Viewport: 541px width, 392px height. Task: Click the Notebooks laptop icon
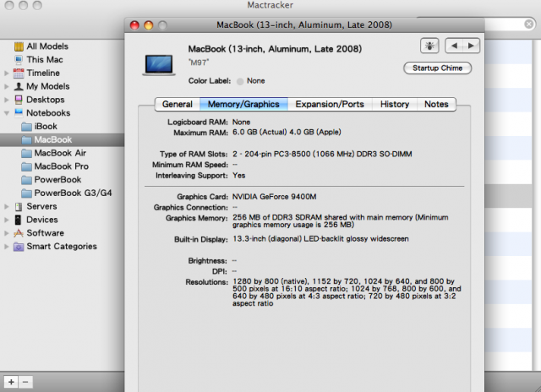click(19, 112)
